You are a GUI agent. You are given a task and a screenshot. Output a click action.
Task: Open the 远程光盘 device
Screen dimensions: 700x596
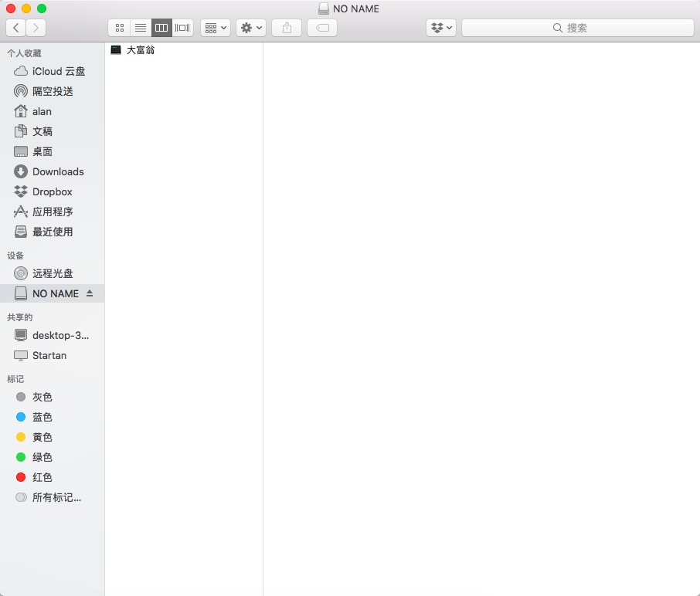[53, 273]
